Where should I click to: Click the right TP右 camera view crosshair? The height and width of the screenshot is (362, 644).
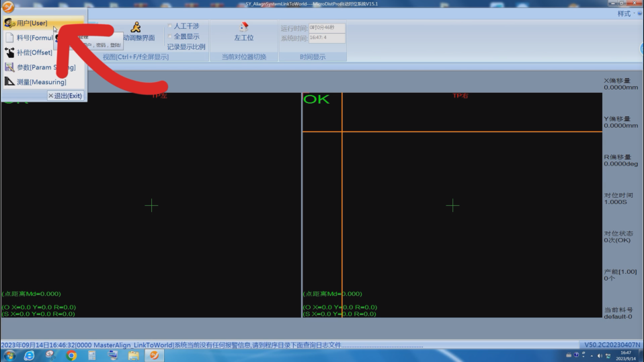pyautogui.click(x=452, y=205)
